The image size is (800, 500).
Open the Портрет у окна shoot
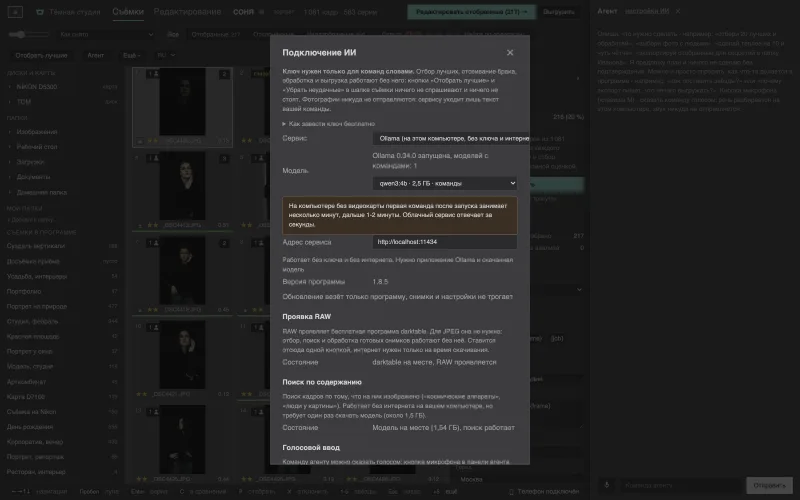61,352
